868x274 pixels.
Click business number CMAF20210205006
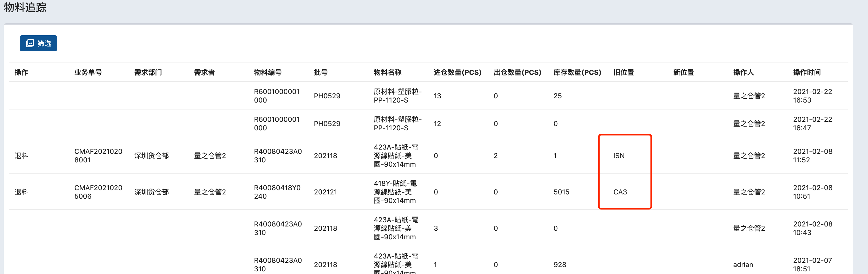[98, 192]
